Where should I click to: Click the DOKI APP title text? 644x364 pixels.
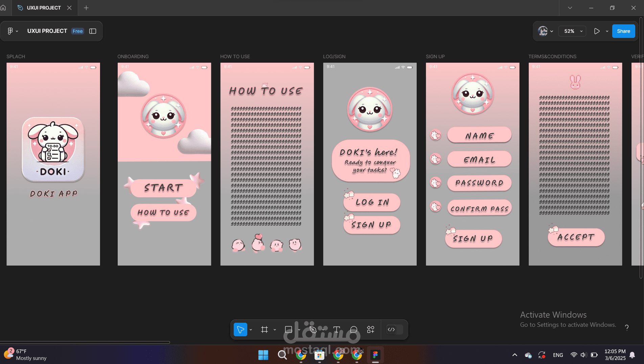[53, 194]
